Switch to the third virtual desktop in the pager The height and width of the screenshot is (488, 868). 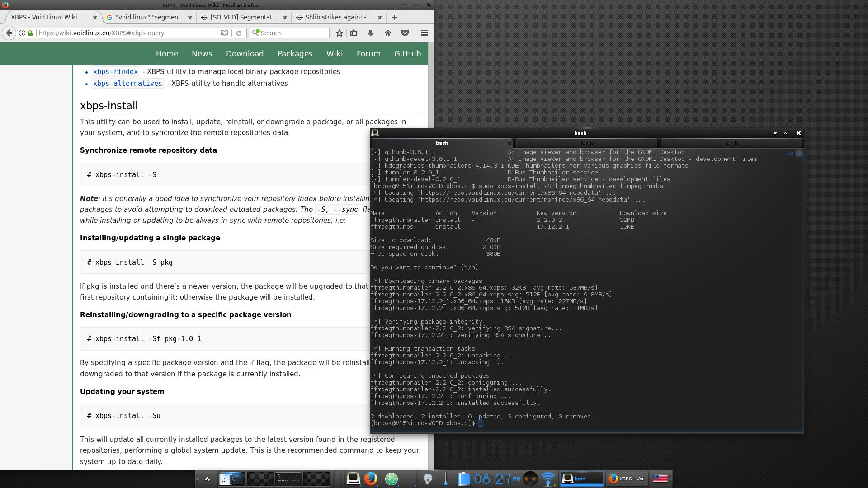pyautogui.click(x=288, y=479)
